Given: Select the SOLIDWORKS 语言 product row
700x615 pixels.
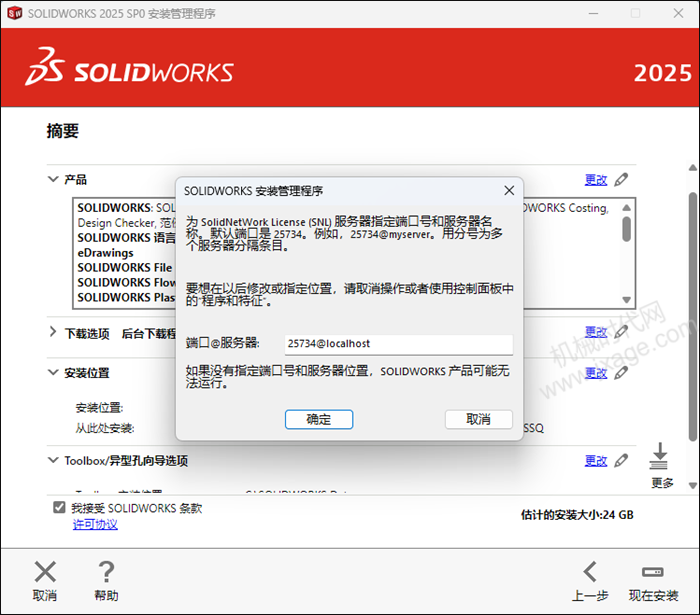Looking at the screenshot, I should click(x=126, y=238).
